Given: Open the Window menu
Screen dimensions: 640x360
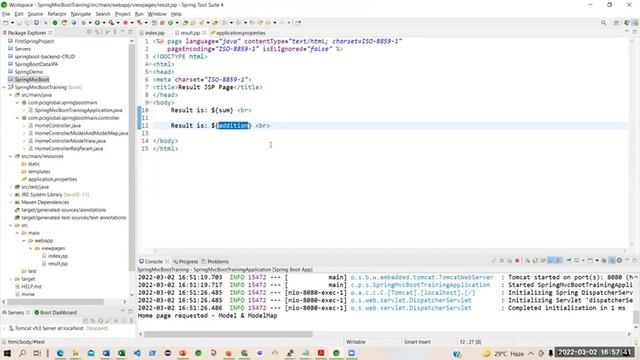Looking at the screenshot, I should [x=157, y=14].
